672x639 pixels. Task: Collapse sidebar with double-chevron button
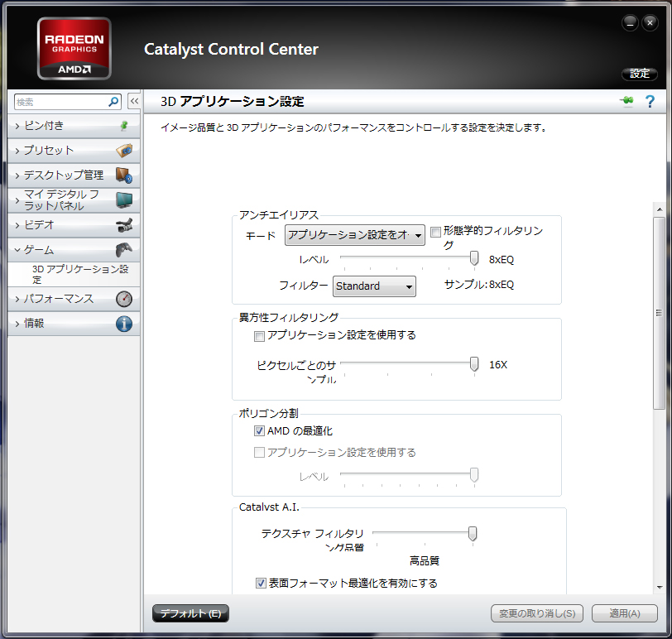point(134,101)
